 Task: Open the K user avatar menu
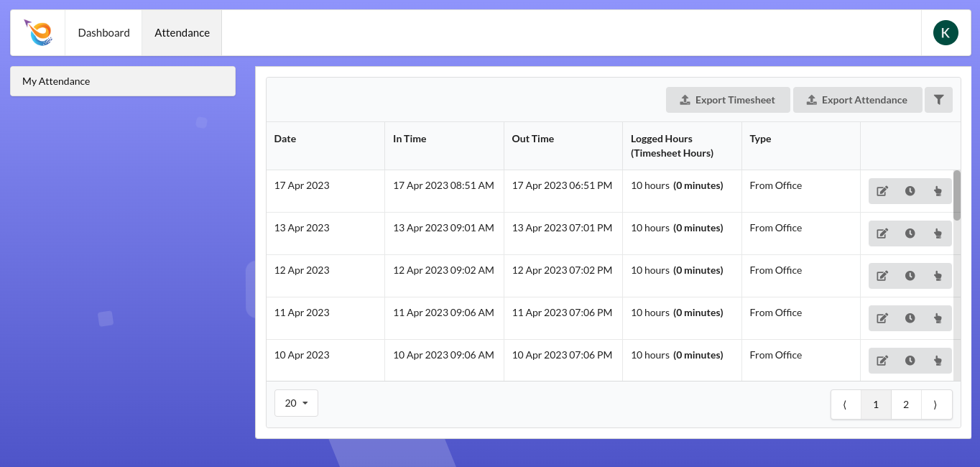click(946, 33)
